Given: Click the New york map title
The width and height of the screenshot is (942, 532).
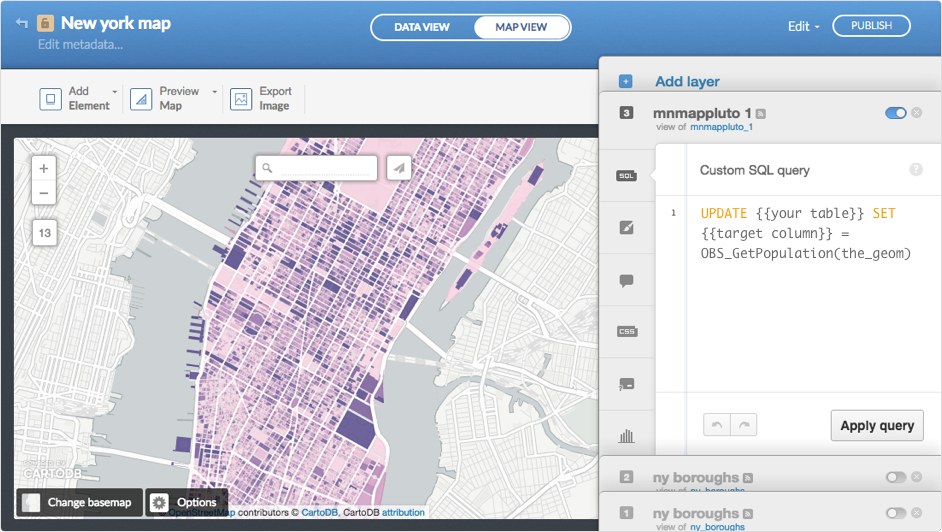Looking at the screenshot, I should pyautogui.click(x=116, y=23).
